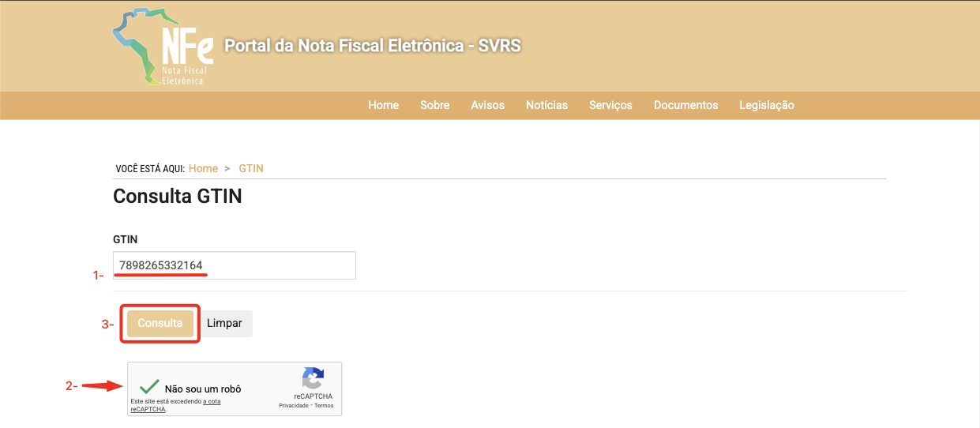Open reCAPTCHA Privacidade link
Image resolution: width=980 pixels, height=428 pixels.
[294, 406]
